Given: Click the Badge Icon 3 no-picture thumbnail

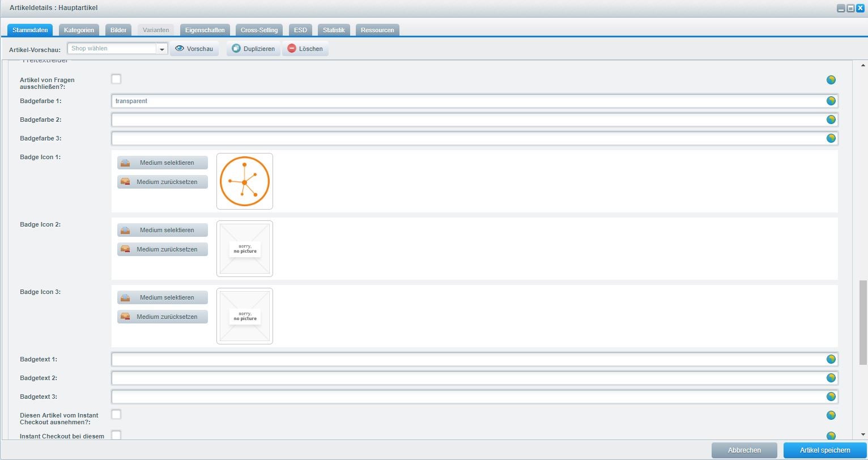Looking at the screenshot, I should coord(245,316).
